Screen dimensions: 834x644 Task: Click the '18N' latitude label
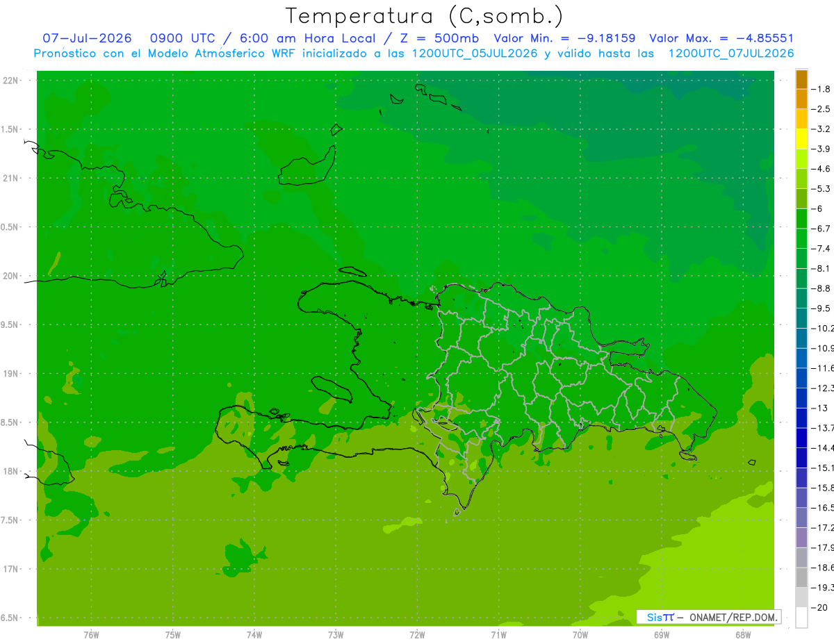(x=12, y=471)
